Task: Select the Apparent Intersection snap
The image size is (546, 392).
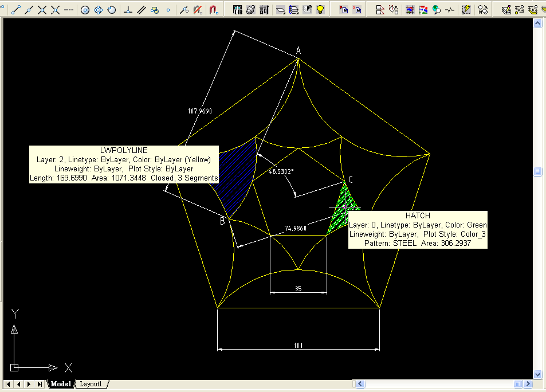Action: coord(56,10)
